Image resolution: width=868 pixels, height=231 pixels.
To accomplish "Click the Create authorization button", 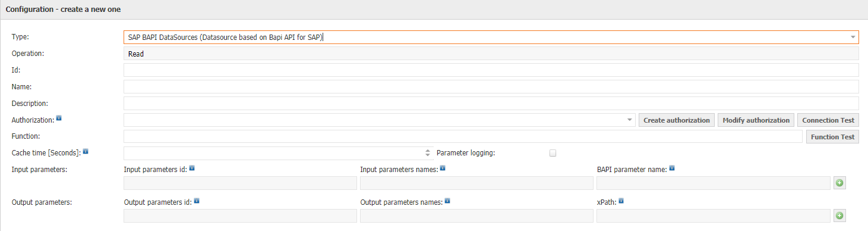I will 677,120.
